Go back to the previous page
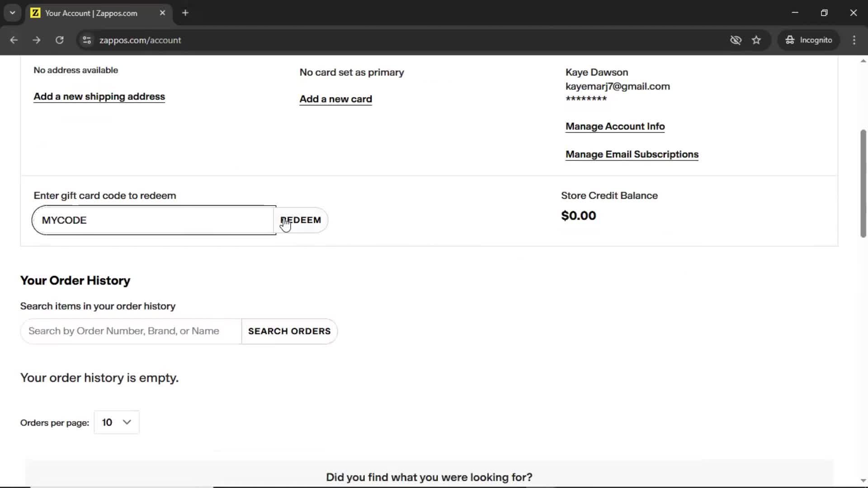 tap(14, 40)
